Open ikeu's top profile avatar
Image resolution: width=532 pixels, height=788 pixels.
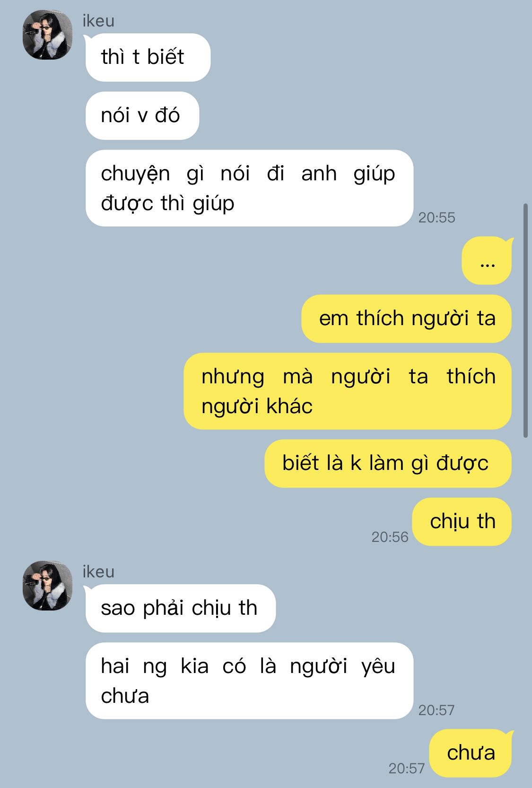pos(47,35)
